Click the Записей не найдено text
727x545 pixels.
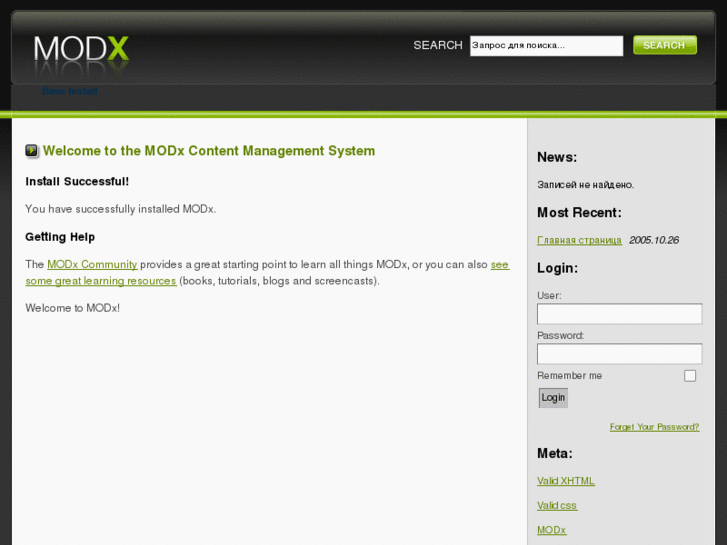click(x=585, y=185)
